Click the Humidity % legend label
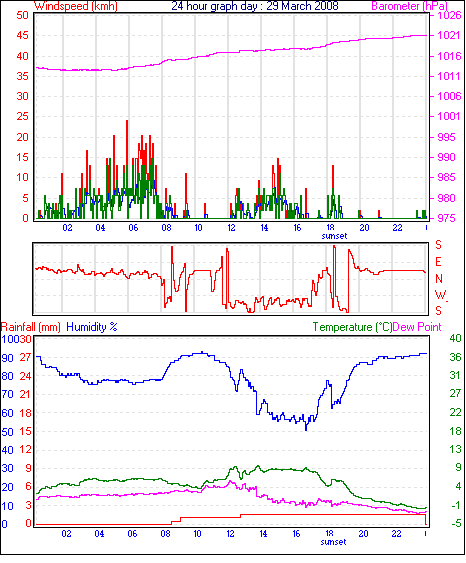Image resolution: width=466 pixels, height=563 pixels. [92, 327]
